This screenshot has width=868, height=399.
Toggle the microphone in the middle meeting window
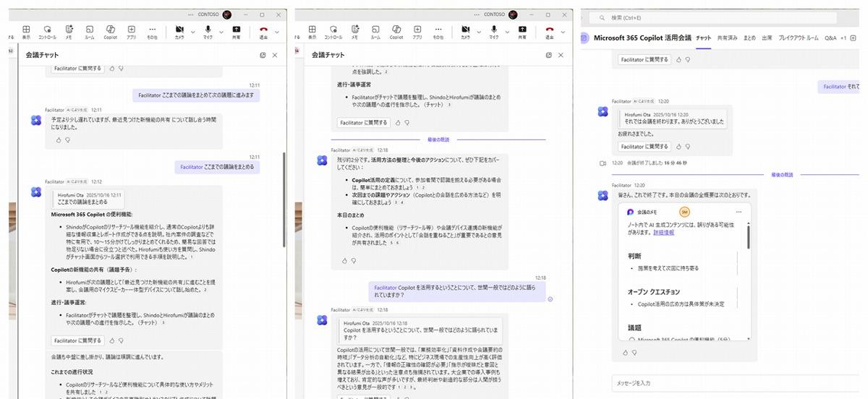[x=493, y=30]
